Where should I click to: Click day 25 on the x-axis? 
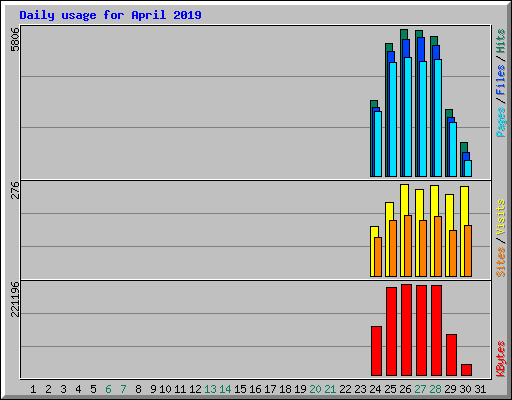pyautogui.click(x=390, y=389)
